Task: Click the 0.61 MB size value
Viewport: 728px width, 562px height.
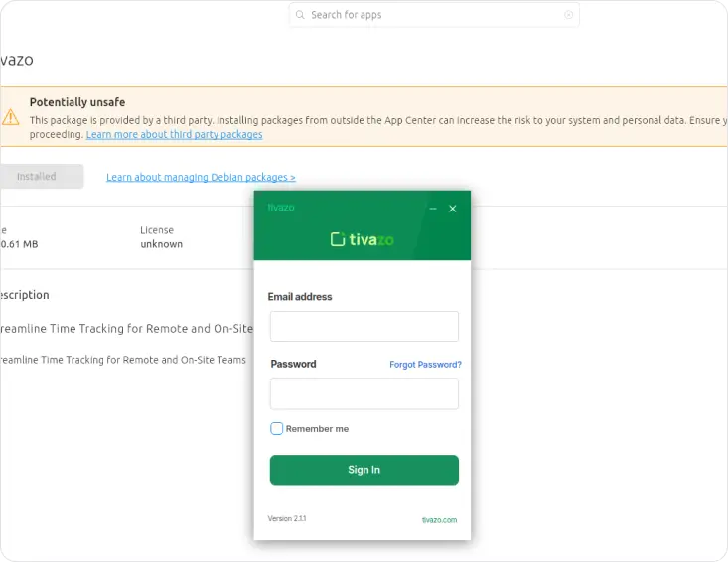Action: 19,244
